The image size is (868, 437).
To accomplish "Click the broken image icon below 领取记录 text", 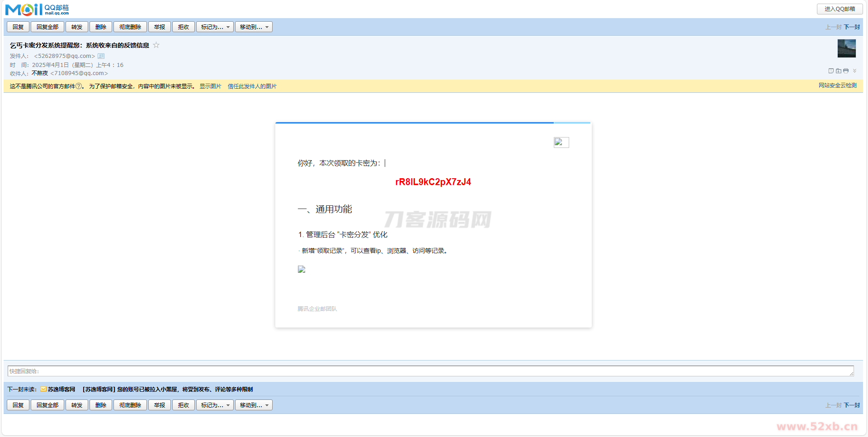I will (302, 269).
